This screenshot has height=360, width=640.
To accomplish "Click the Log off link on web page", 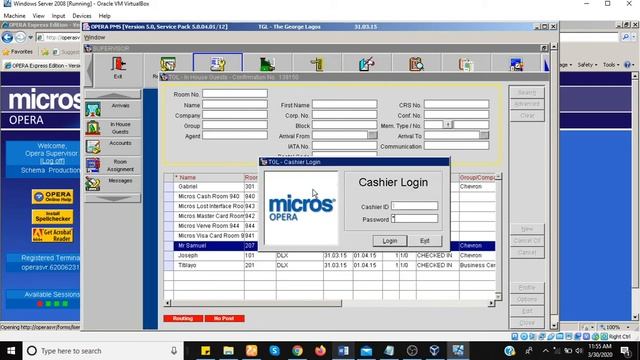I will [52, 161].
